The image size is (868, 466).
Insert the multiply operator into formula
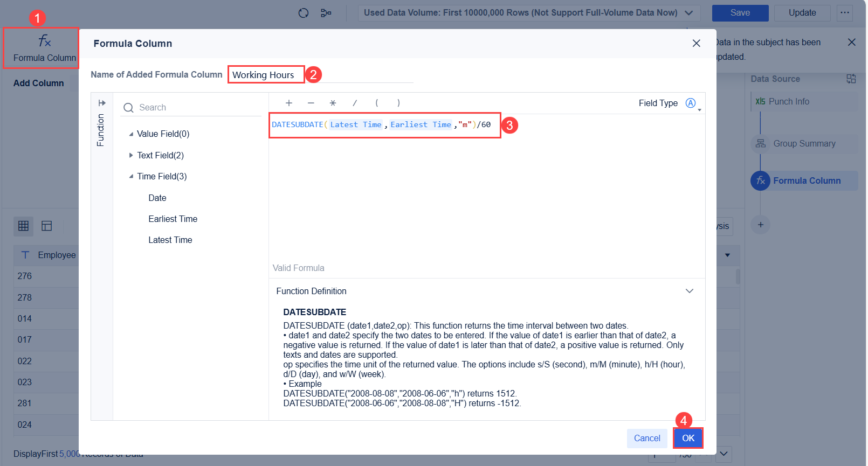click(x=333, y=103)
